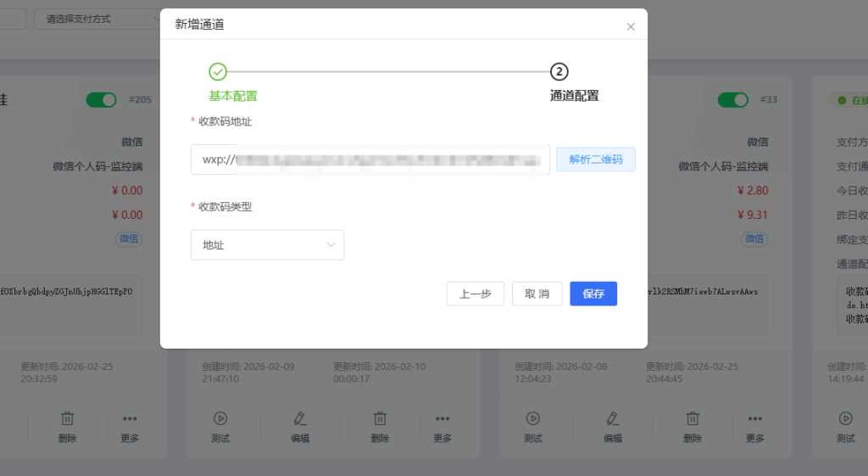Go back with the 上一步 button
This screenshot has width=868, height=476.
pyautogui.click(x=476, y=294)
